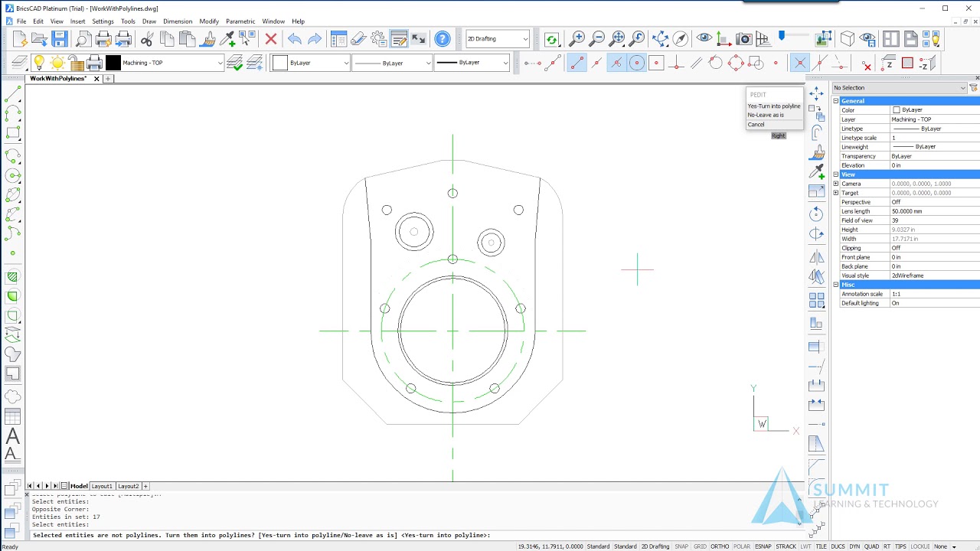Screen dimensions: 980x551
Task: Zoom out with the minus magnifier icon
Action: point(597,39)
